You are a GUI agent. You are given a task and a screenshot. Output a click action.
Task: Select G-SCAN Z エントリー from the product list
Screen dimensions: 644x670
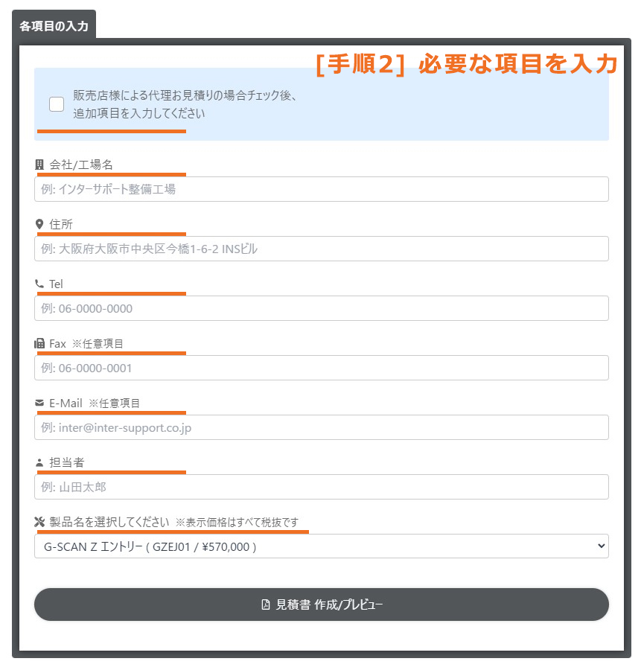pyautogui.click(x=322, y=546)
